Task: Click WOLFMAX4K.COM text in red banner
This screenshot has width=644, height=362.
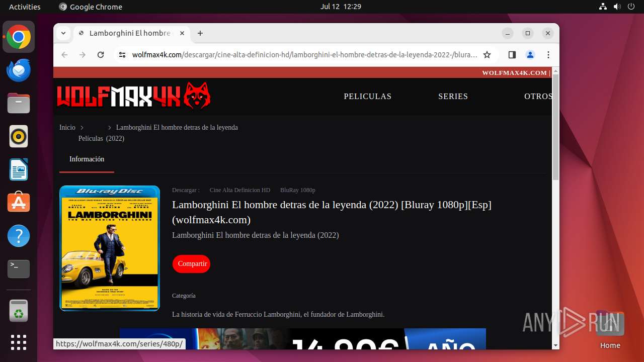Action: tap(514, 73)
